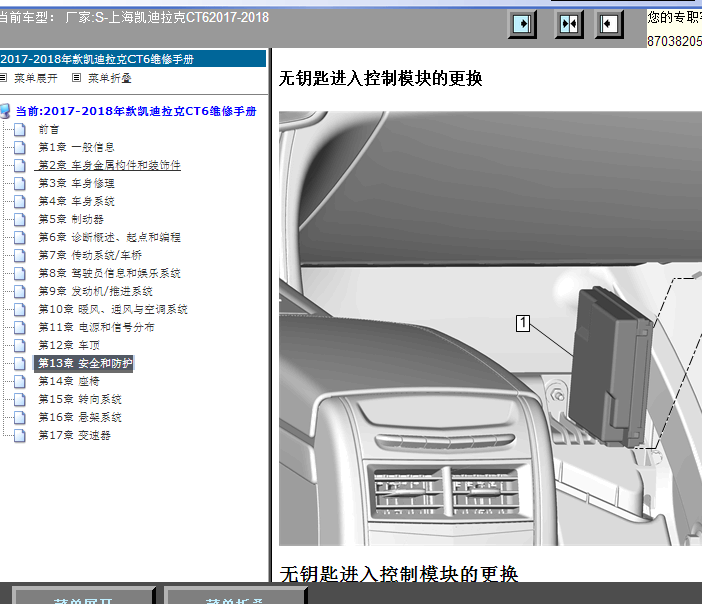Open chapter 第5章 制动器
Screen dimensions: 702x604
(x=71, y=219)
